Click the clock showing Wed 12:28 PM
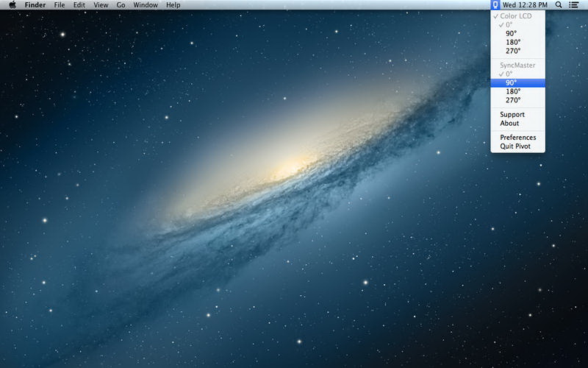 pyautogui.click(x=525, y=5)
